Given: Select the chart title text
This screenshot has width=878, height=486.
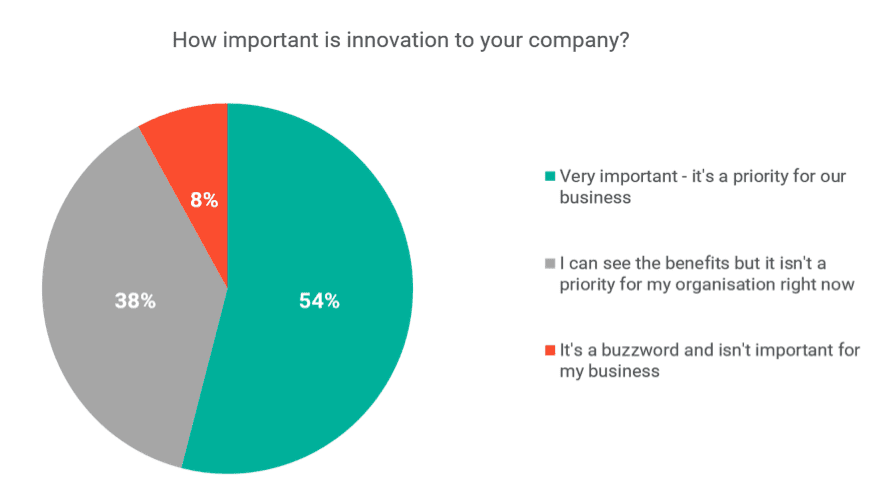Looking at the screenshot, I should pyautogui.click(x=400, y=41).
